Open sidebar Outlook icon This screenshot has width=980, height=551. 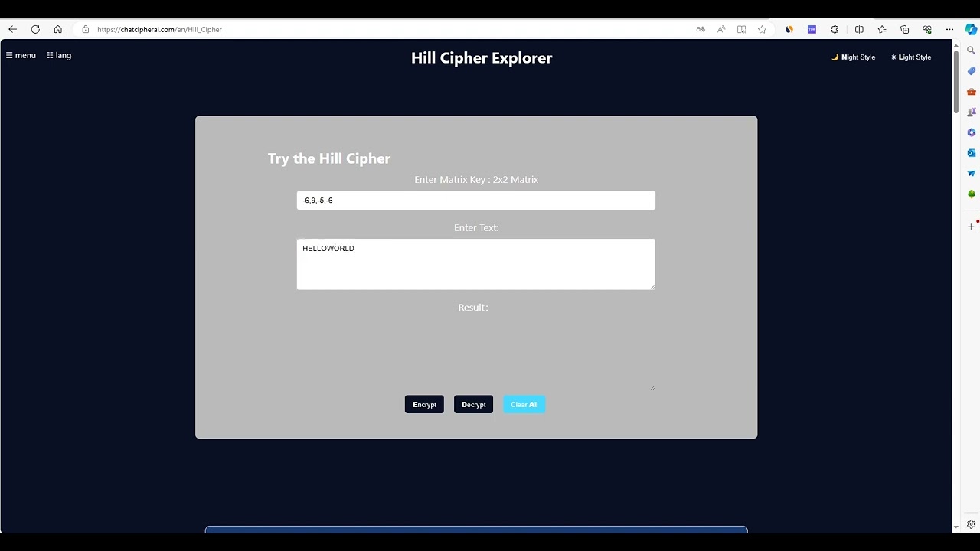coord(972,153)
